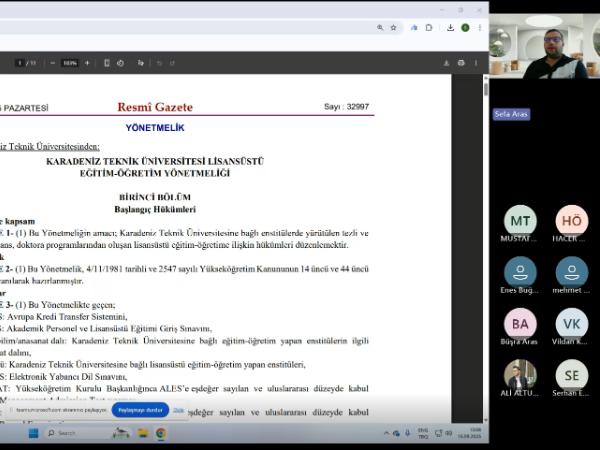
Task: Click the Başlangıç Hükümleri subheading
Action: coord(155,209)
